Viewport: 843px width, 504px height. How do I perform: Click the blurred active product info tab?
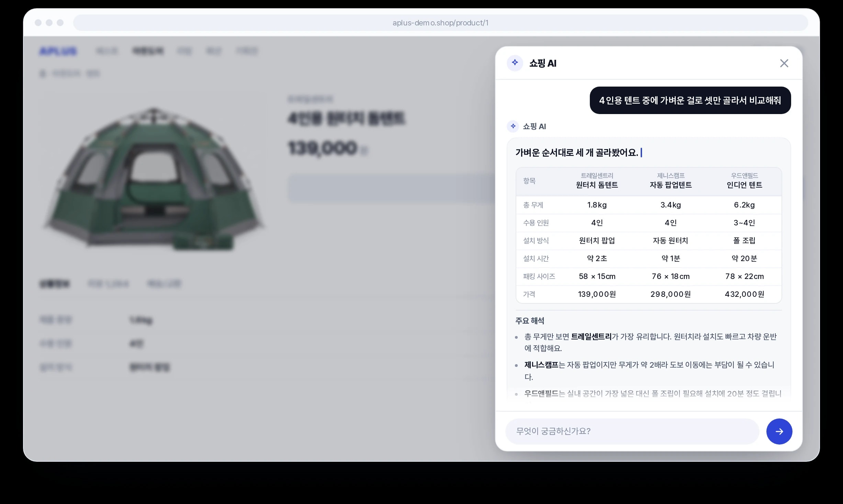coord(55,284)
